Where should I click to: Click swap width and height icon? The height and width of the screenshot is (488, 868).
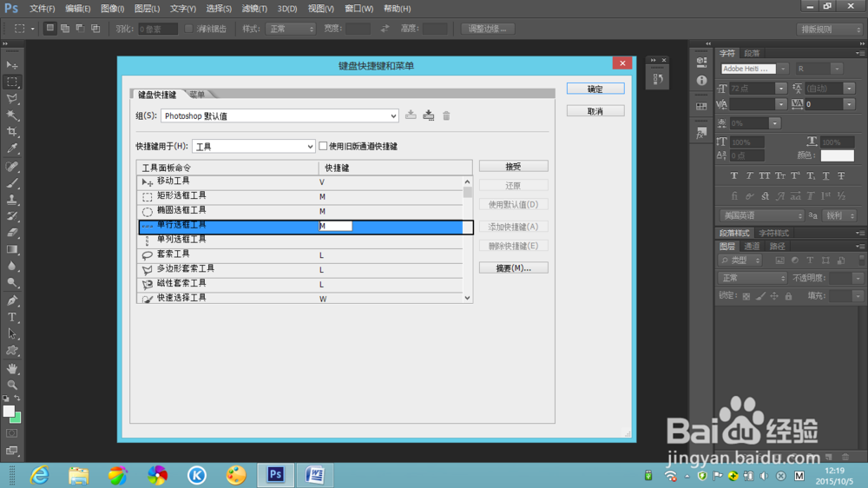pyautogui.click(x=385, y=29)
